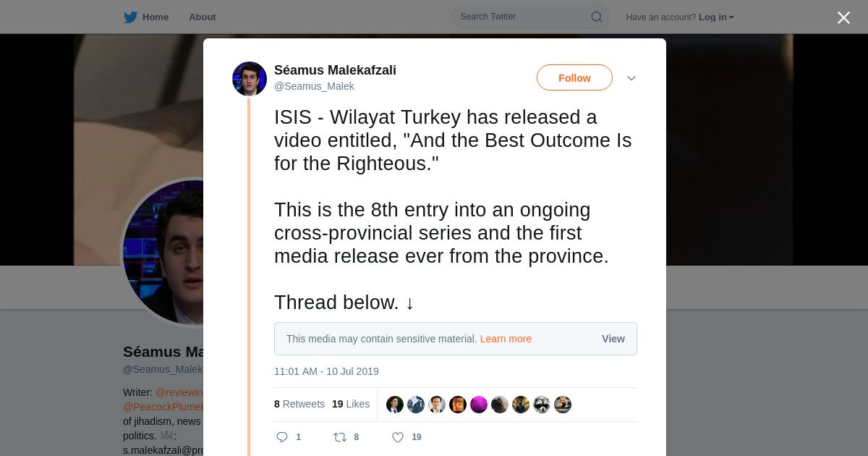Open the 19 Likes list

tap(351, 404)
